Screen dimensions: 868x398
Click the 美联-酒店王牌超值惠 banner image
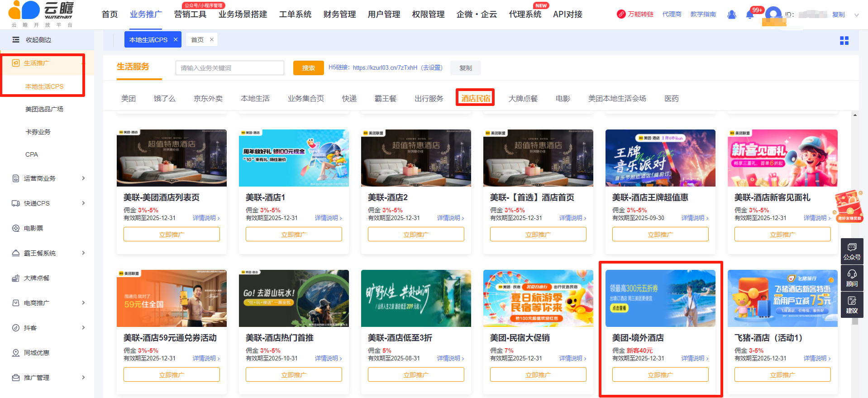point(660,158)
